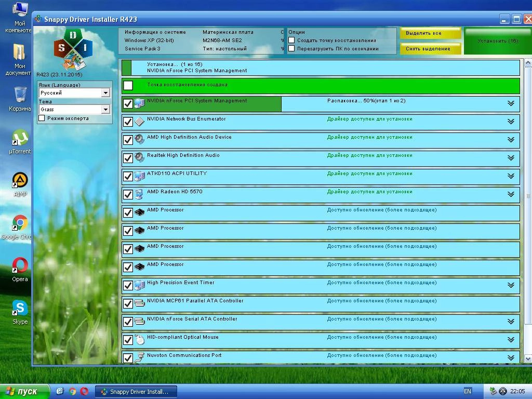This screenshot has width=532, height=399.
Task: Open the Мои документы desktop folder
Action: point(19,60)
